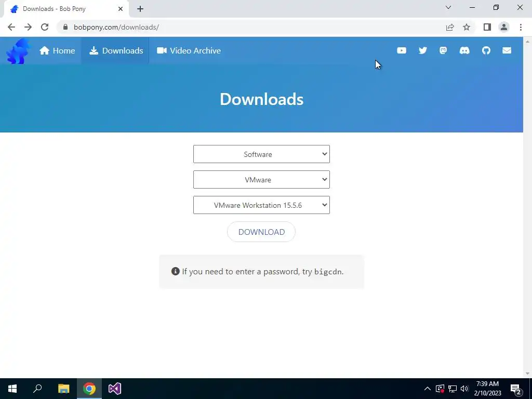Close the Downloads - Bob Pony tab
The image size is (532, 399).
coord(121,9)
